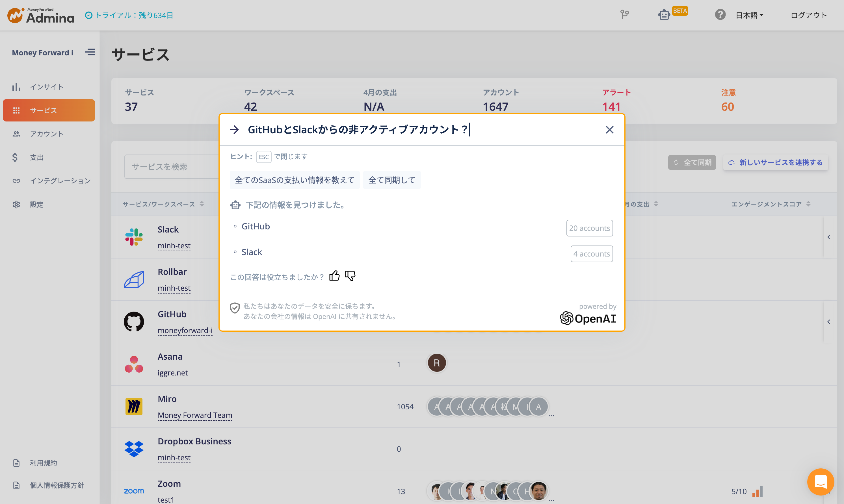
Task: Collapse the sidebar hamburger menu
Action: click(90, 52)
